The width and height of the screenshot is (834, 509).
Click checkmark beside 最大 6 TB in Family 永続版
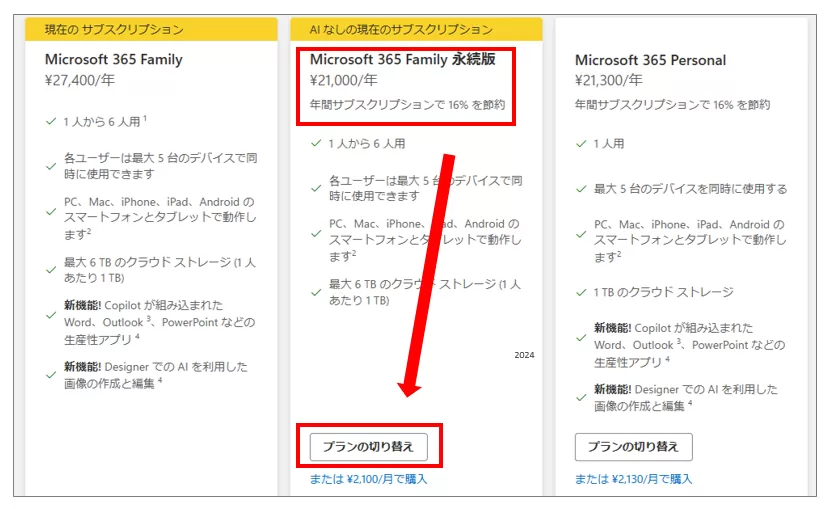point(316,292)
